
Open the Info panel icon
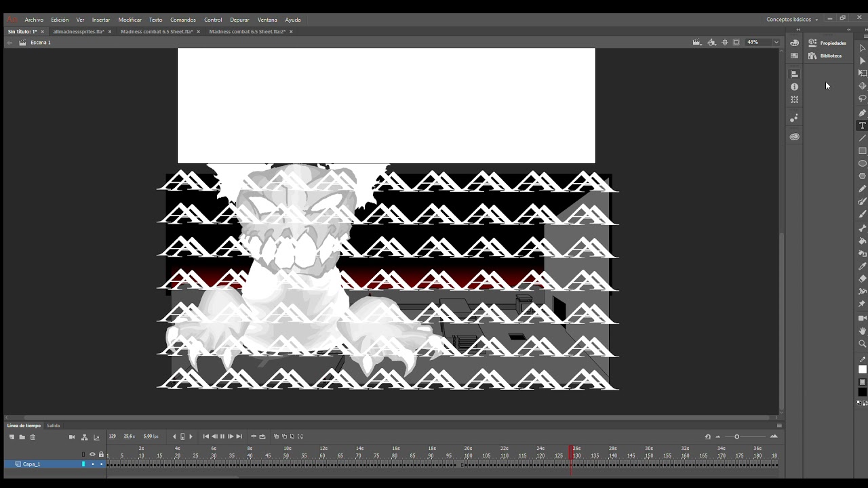tap(794, 87)
